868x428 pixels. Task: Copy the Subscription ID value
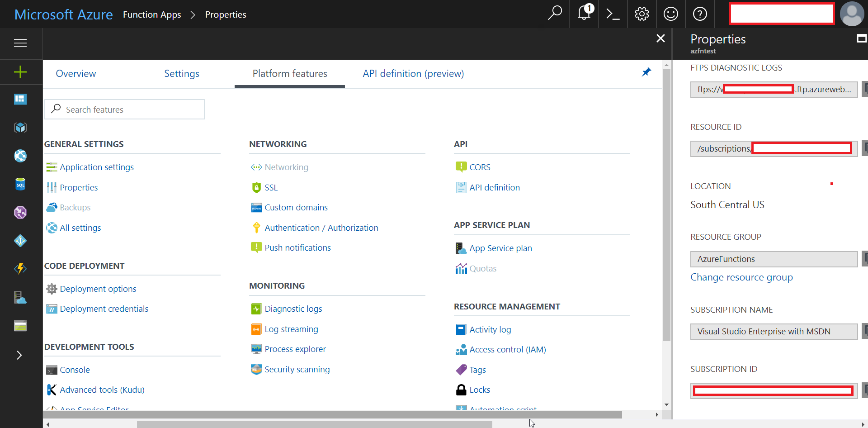(x=865, y=390)
